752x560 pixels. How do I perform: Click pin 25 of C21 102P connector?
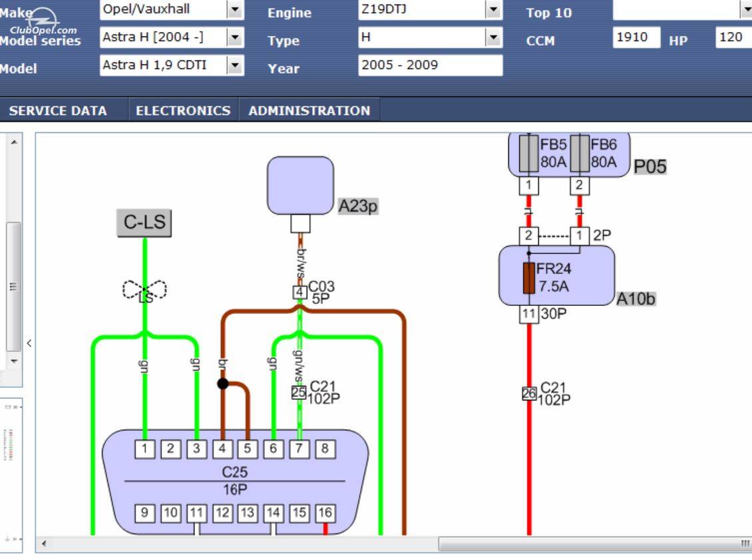[x=299, y=392]
